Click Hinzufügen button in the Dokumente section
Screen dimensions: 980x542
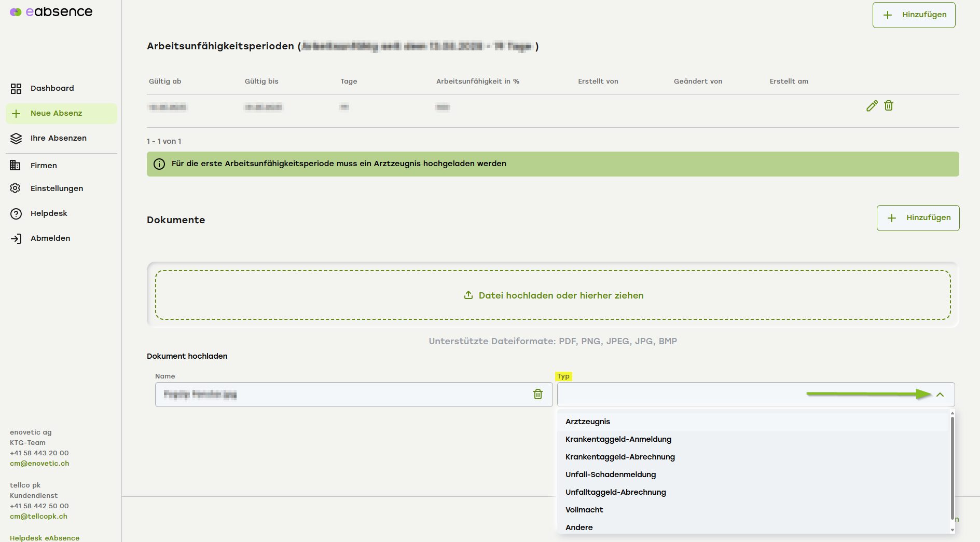click(918, 218)
